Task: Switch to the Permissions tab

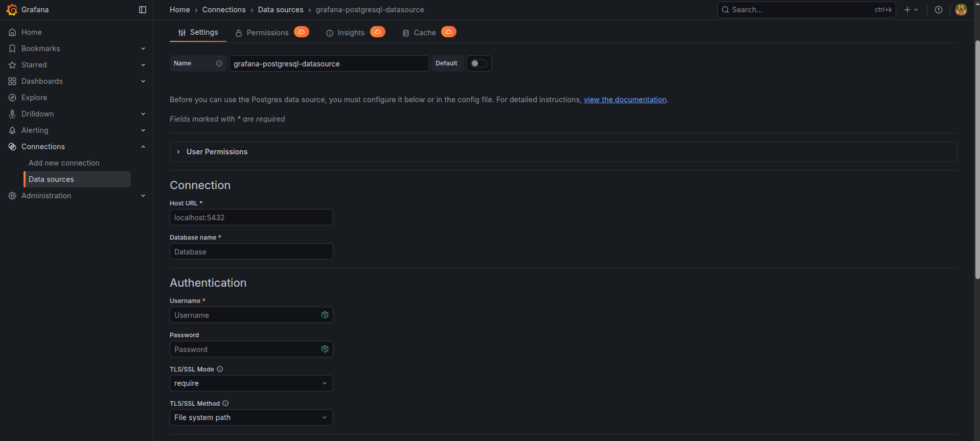Action: [x=267, y=33]
